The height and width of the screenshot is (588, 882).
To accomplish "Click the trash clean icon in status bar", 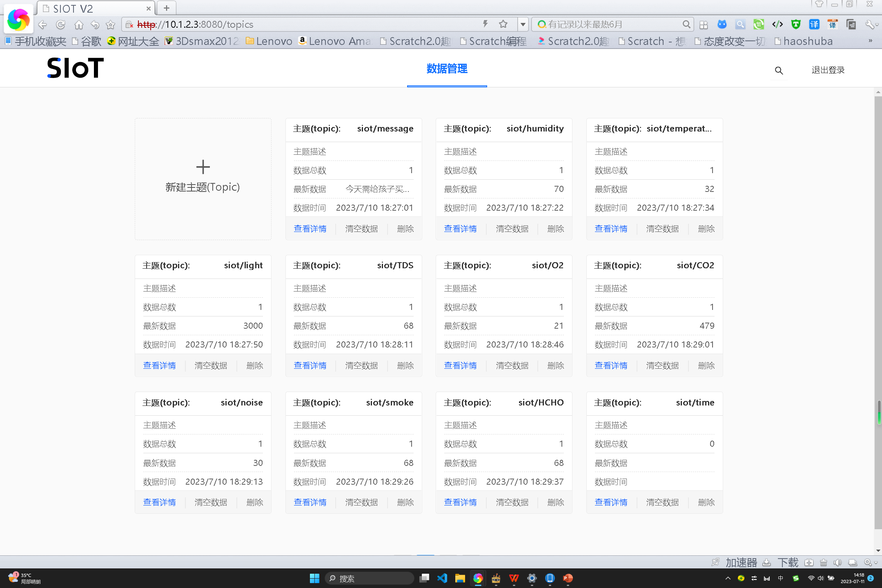I will pyautogui.click(x=823, y=563).
